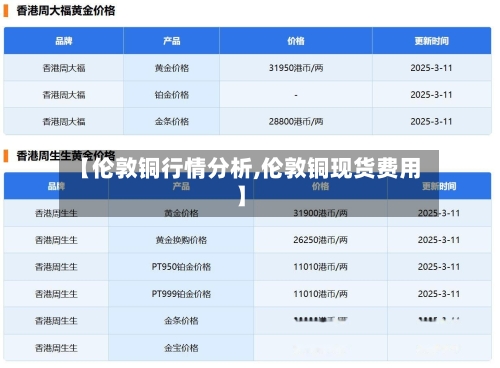
Task: Click the PT999铂金价格 product cell
Action: pos(181,294)
